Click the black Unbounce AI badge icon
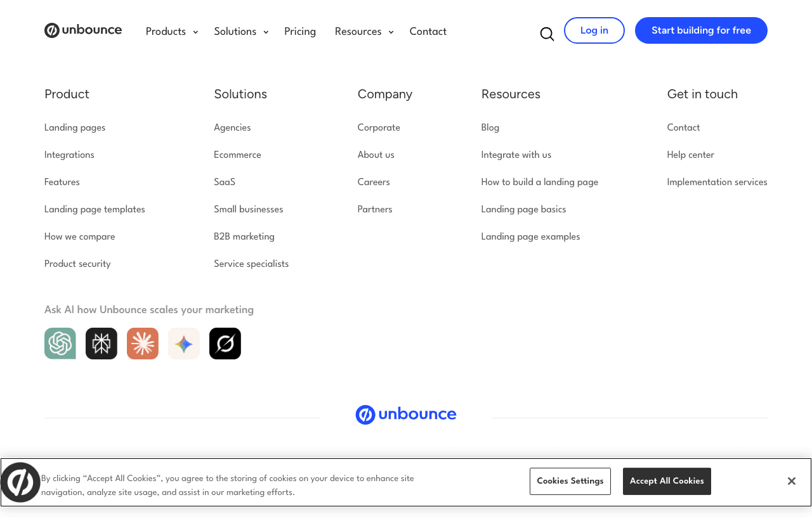Image resolution: width=812 pixels, height=521 pixels. point(225,343)
